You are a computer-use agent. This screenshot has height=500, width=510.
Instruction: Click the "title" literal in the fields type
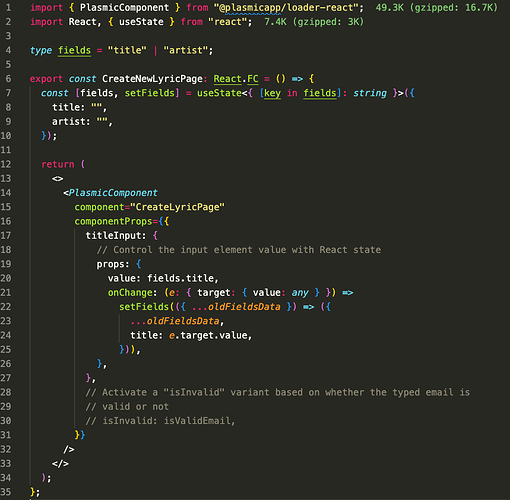(127, 50)
